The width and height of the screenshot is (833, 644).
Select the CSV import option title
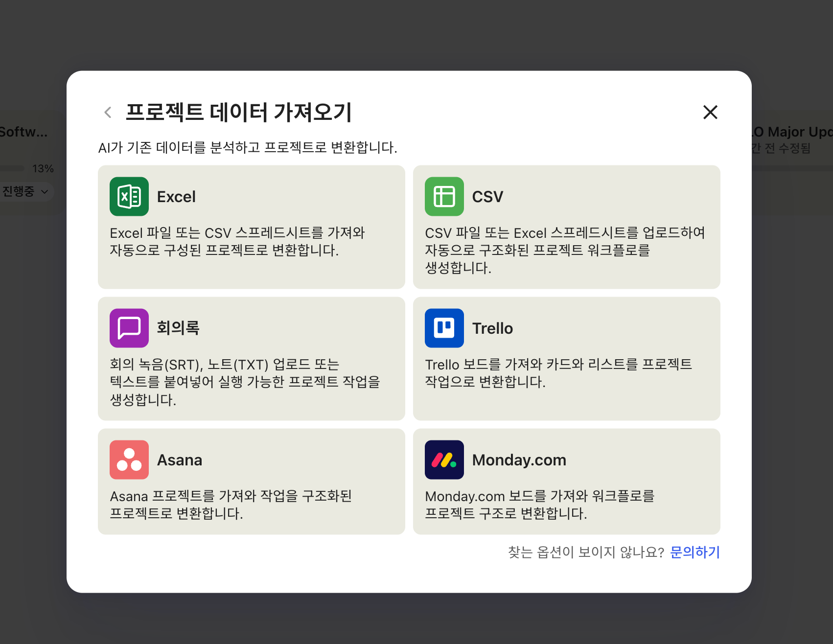pyautogui.click(x=487, y=197)
